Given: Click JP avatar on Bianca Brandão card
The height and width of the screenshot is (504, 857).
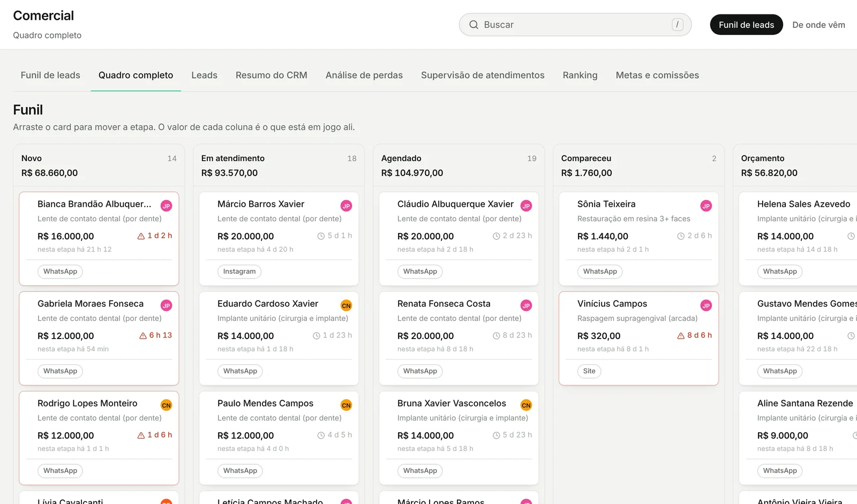Looking at the screenshot, I should [167, 206].
